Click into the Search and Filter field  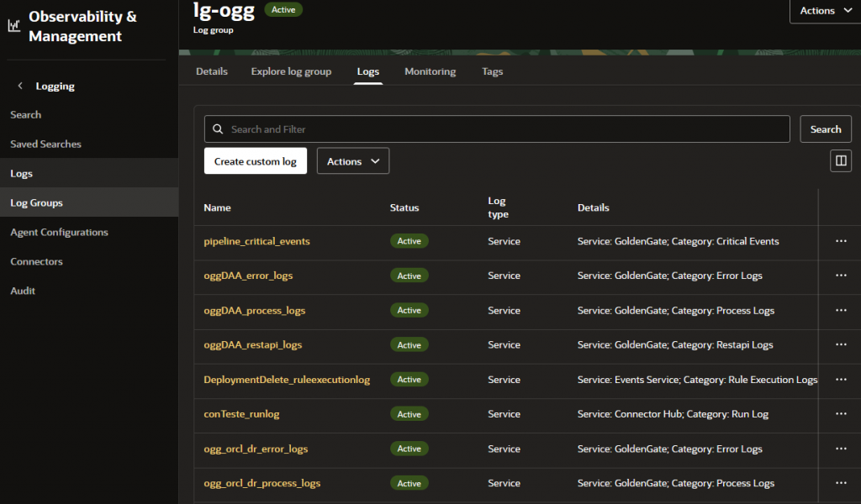[504, 129]
